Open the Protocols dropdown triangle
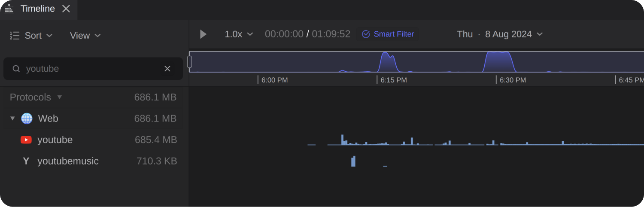The height and width of the screenshot is (207, 644). (60, 97)
